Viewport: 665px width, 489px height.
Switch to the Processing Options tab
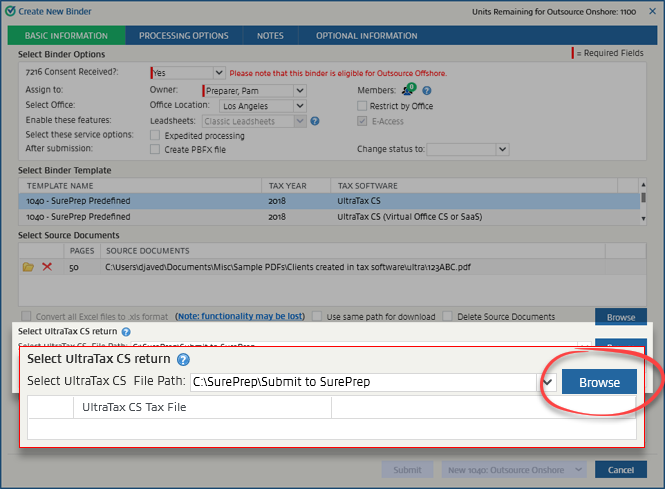click(183, 36)
